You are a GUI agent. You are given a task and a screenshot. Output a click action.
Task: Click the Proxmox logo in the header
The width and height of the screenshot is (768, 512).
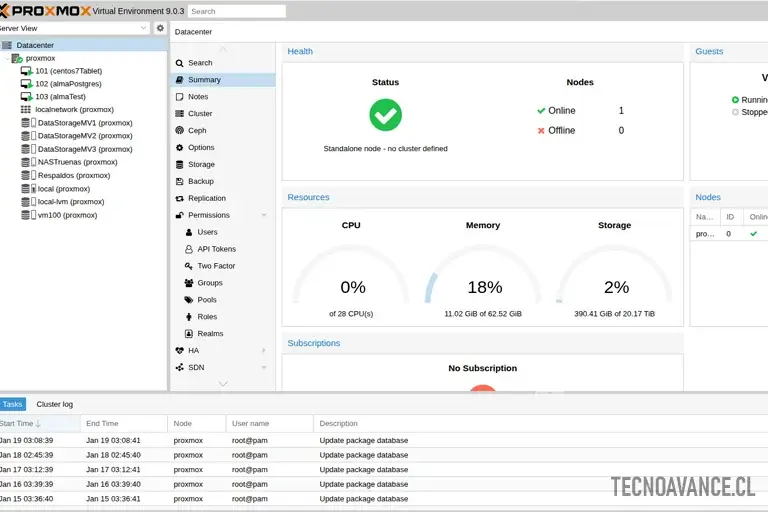pyautogui.click(x=45, y=11)
